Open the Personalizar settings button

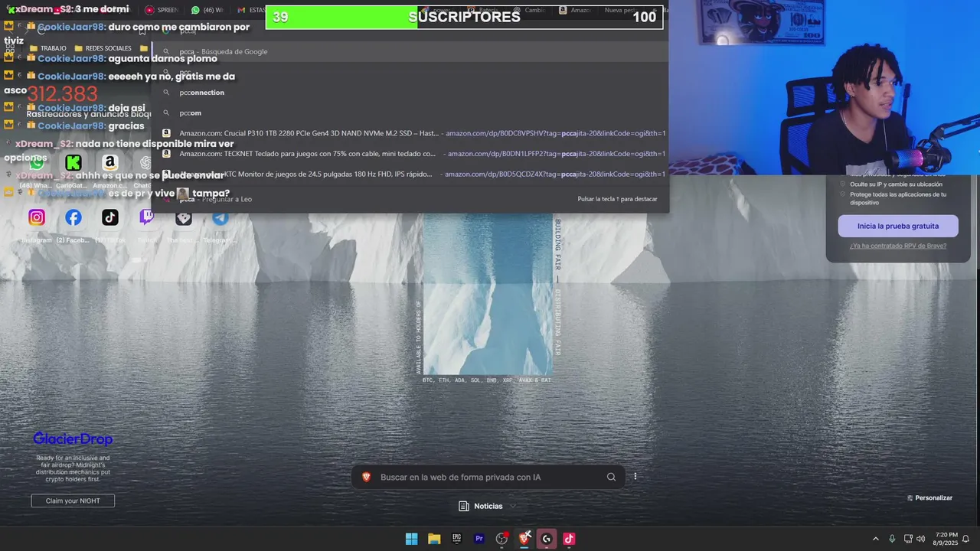pyautogui.click(x=929, y=498)
